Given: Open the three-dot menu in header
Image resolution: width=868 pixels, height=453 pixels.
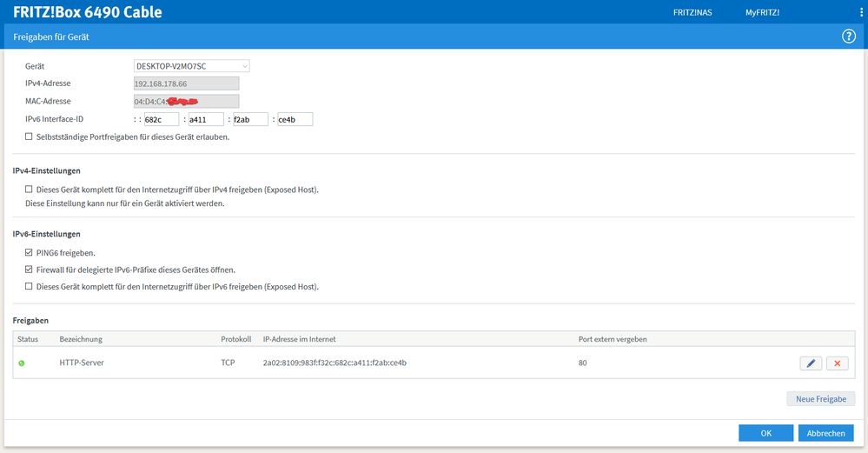Looking at the screenshot, I should pyautogui.click(x=861, y=12).
